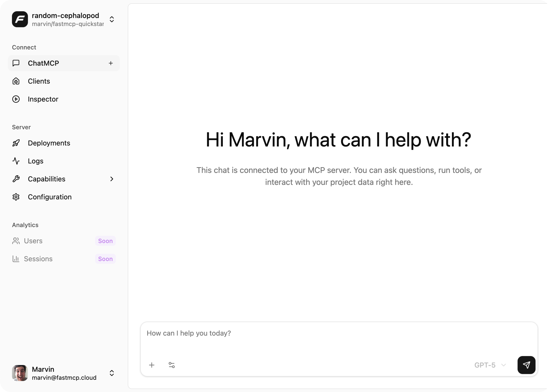Expand the Marvin account menu
Viewport: 550px width, 392px height.
point(111,373)
